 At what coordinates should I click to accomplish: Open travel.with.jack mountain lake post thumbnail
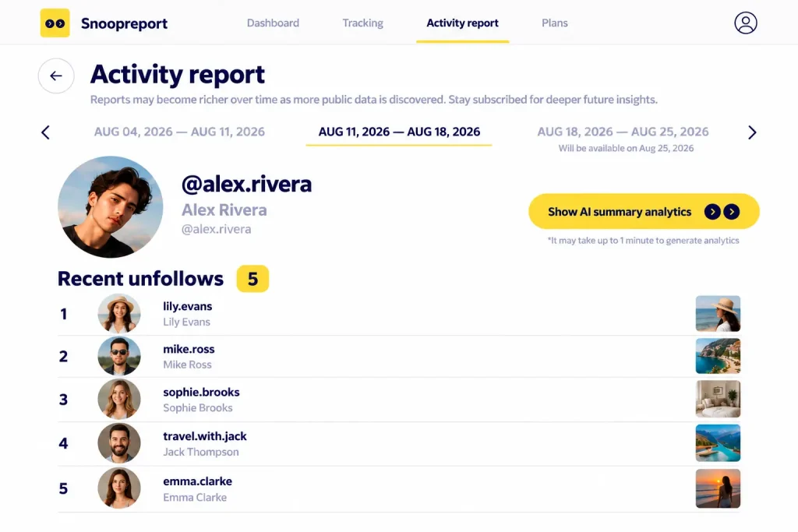718,443
